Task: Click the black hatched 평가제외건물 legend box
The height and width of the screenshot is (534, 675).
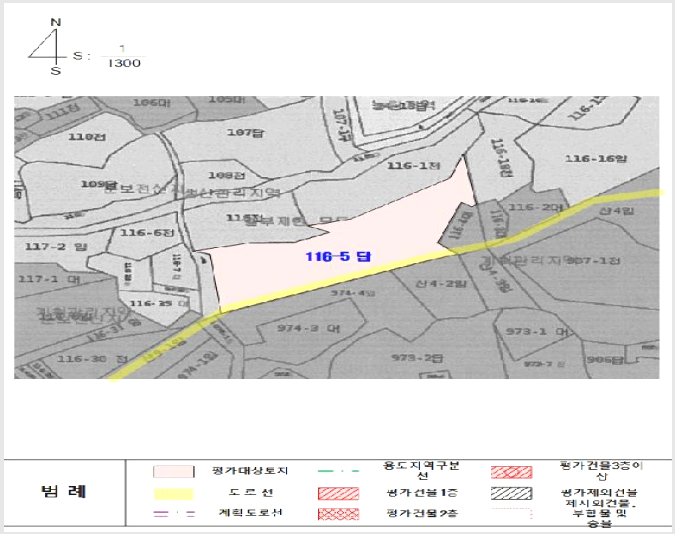Action: pos(511,494)
